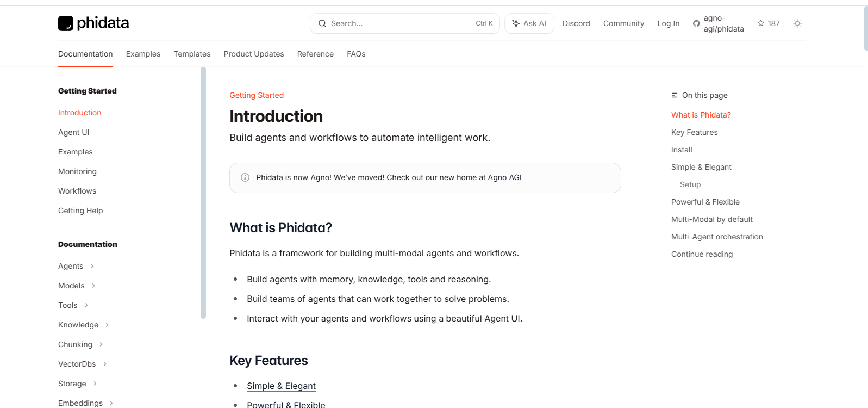Click the 187 stars count
Viewport: 868px width, 408px height.
pos(773,23)
